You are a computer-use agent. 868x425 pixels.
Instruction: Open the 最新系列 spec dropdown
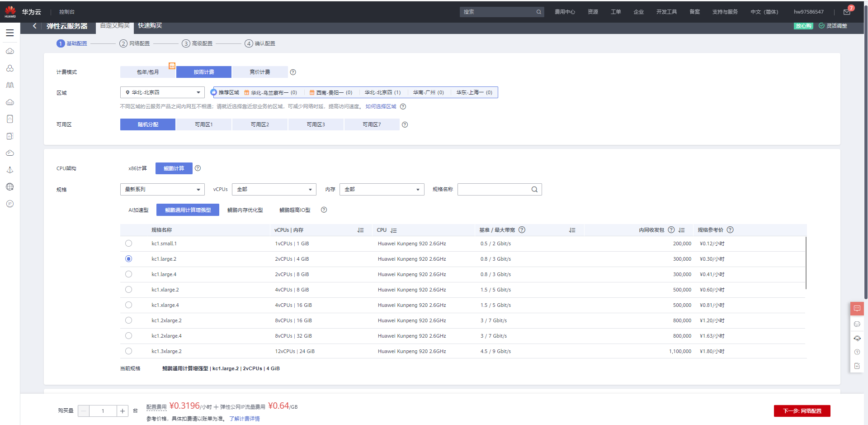(162, 189)
